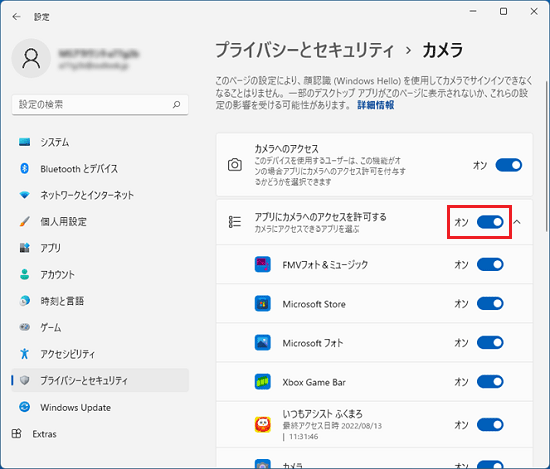The image size is (550, 469).
Task: Click the Microsoft Store row label
Action: pos(314,304)
